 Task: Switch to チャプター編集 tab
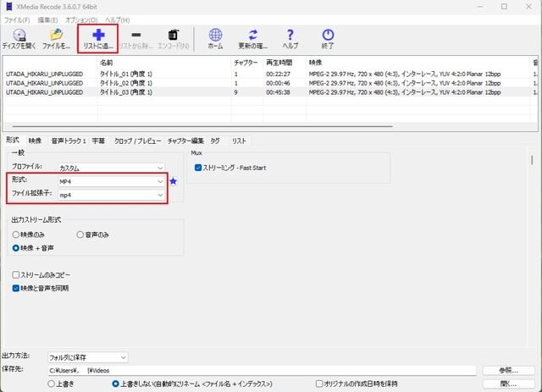point(185,141)
